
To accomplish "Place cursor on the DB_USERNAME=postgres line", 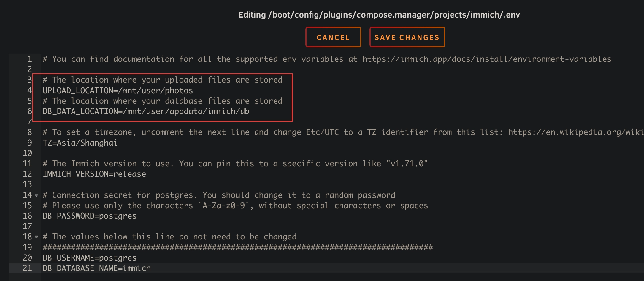I will point(89,258).
